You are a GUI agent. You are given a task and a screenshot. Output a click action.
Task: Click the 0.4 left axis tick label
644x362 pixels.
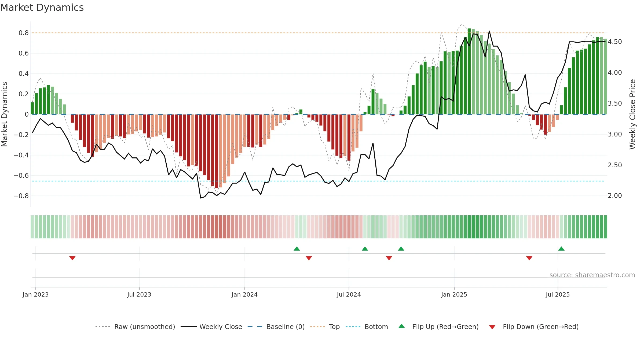click(24, 74)
